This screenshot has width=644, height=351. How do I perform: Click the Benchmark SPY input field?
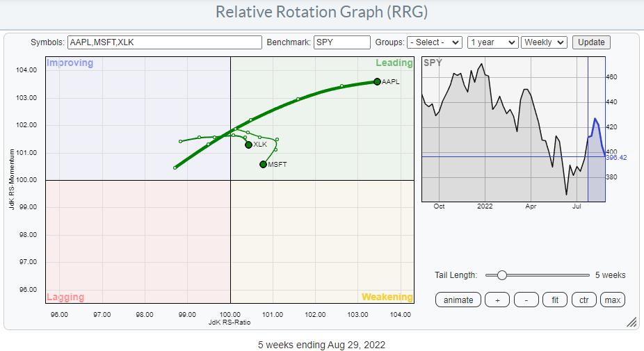341,42
